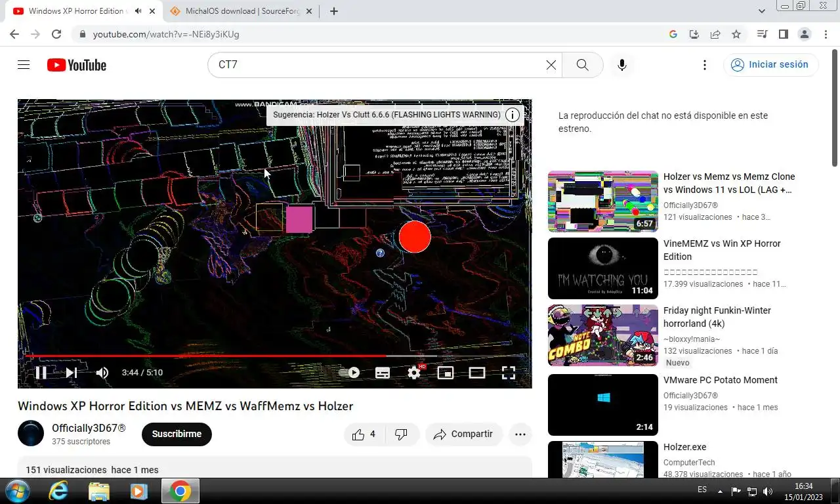This screenshot has height=504, width=840.
Task: Open YouTube settings three-dot menu
Action: coord(704,65)
